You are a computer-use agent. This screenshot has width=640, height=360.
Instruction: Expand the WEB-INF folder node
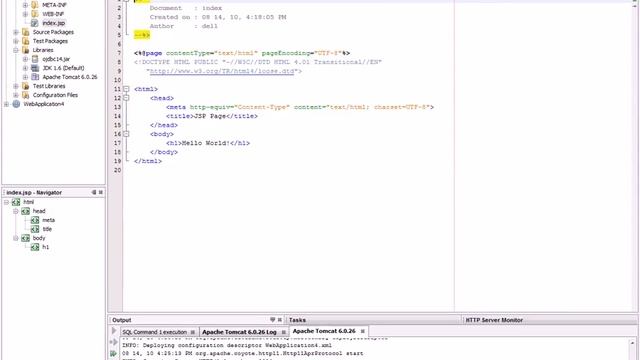coord(25,14)
